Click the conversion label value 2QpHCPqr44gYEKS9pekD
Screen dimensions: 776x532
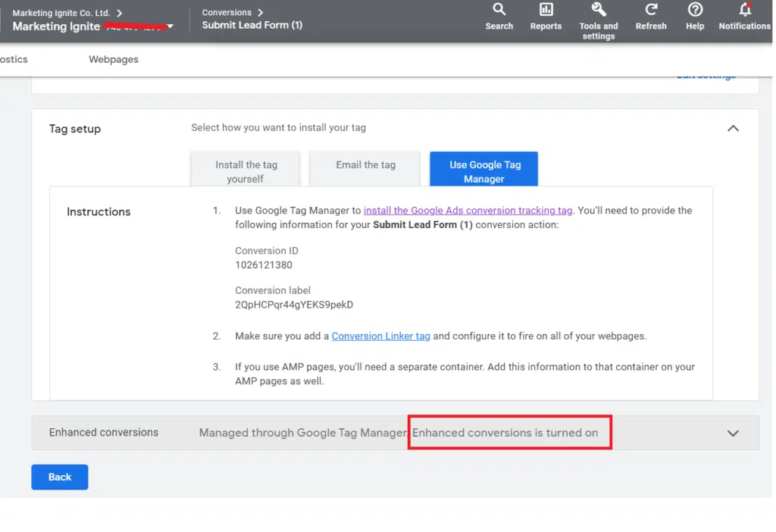click(x=294, y=305)
